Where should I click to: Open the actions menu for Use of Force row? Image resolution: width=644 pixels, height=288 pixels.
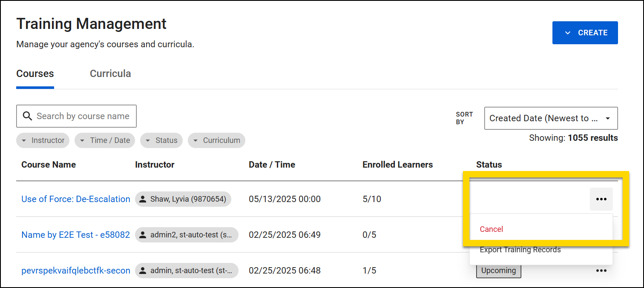601,199
